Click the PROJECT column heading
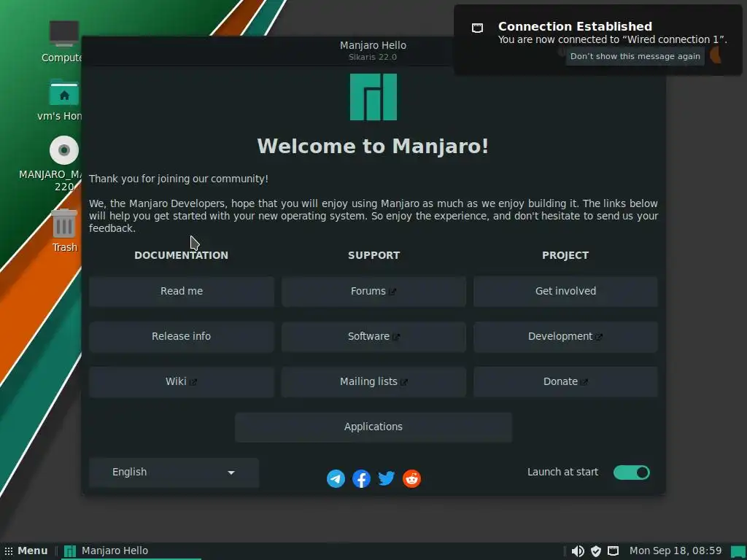 point(565,255)
